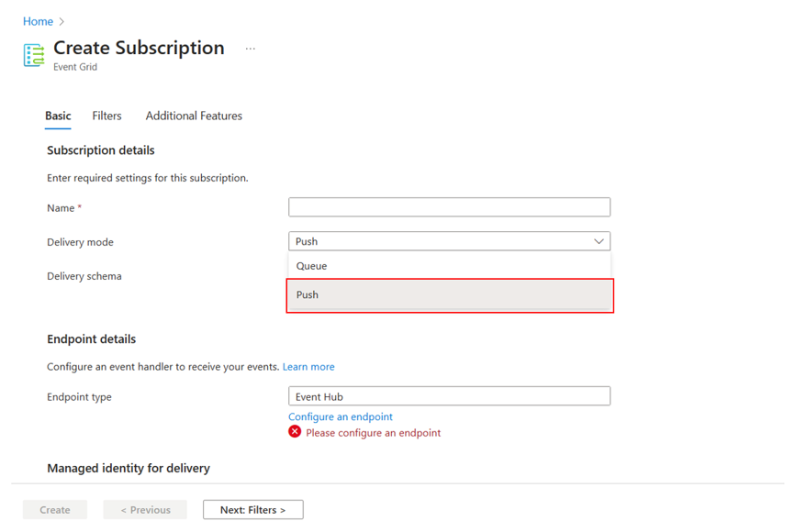
Task: Open the ellipsis menu next to Create Subscription
Action: coord(251,48)
